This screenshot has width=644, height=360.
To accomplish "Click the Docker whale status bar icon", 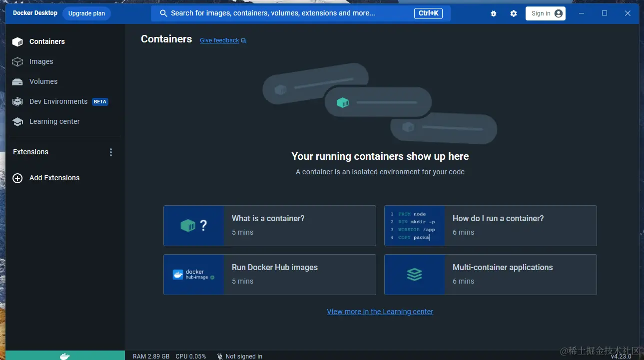I will [x=65, y=356].
